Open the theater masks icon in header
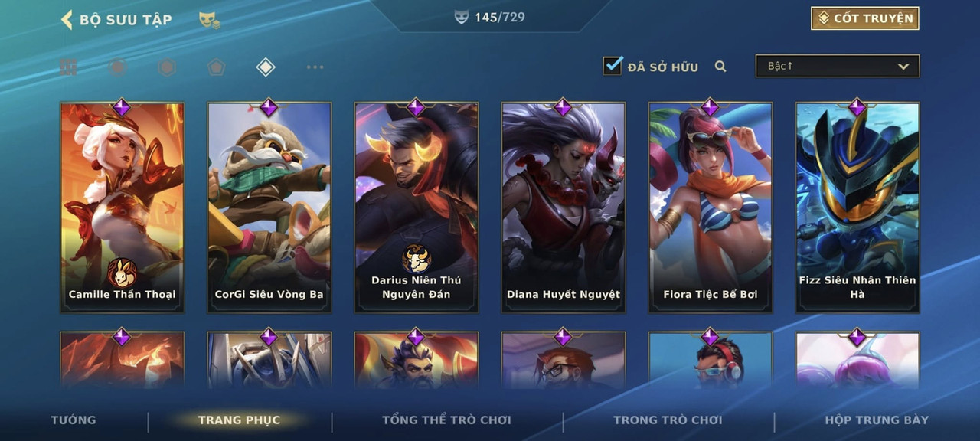The width and height of the screenshot is (980, 441). click(209, 21)
